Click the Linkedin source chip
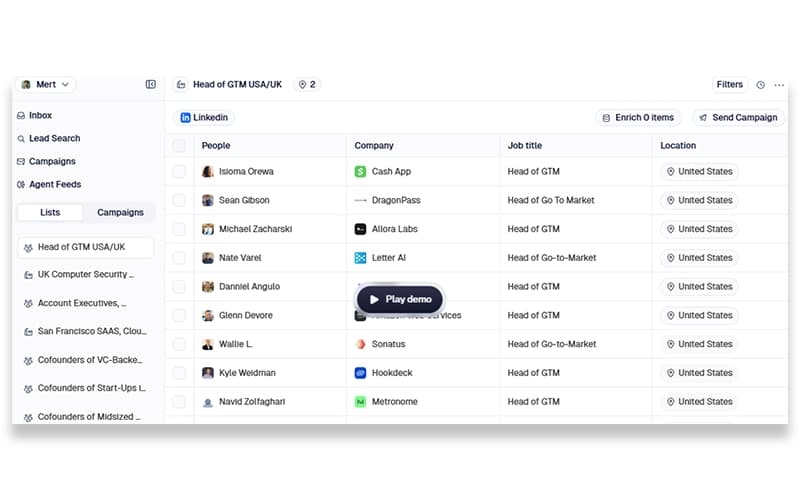The width and height of the screenshot is (800, 500). [204, 117]
